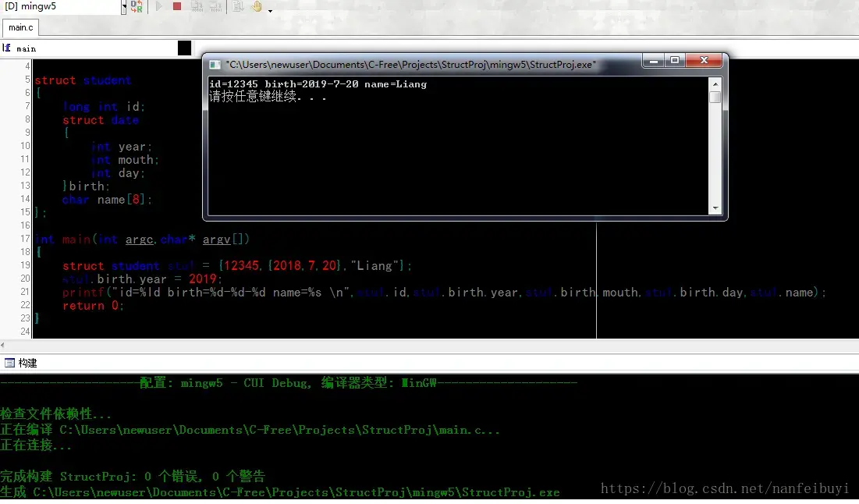Switch to the main.c tab
This screenshot has width=859, height=504.
21,27
